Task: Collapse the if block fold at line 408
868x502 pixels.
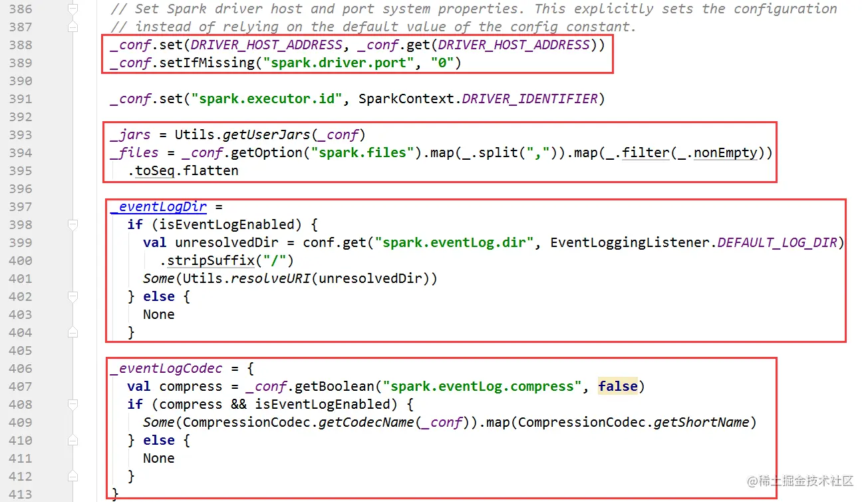Action: (73, 405)
